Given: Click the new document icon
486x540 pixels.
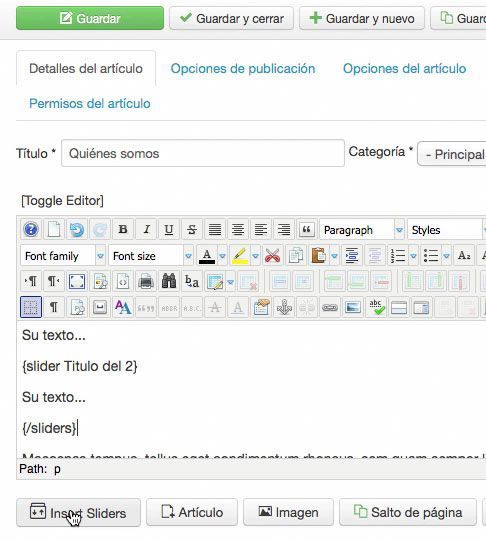Looking at the screenshot, I should 54,229.
